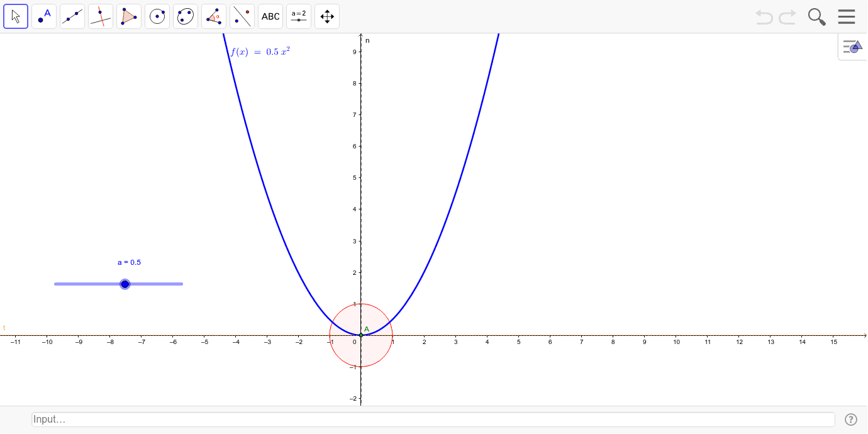Click the slider a track line
868x434 pixels.
click(118, 284)
